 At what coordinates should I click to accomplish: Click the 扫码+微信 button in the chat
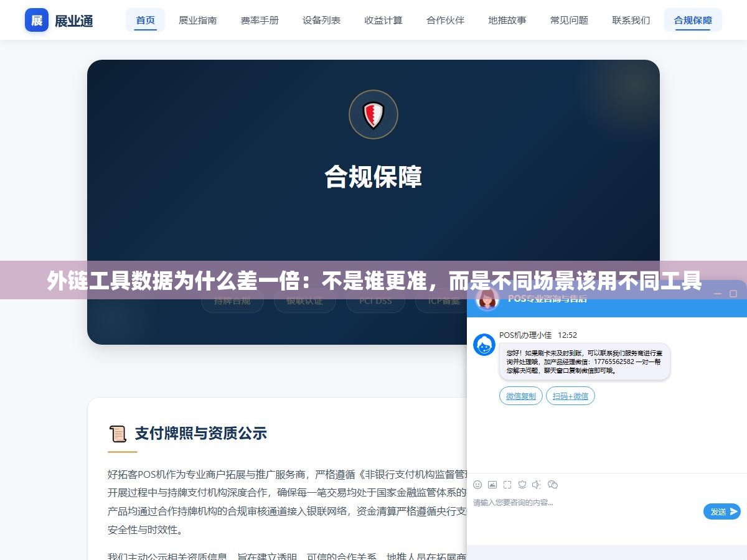click(x=570, y=396)
